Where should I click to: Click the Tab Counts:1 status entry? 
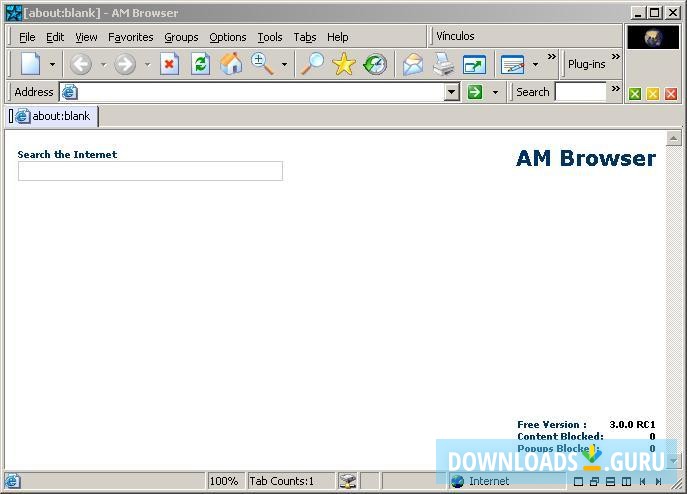click(x=282, y=481)
